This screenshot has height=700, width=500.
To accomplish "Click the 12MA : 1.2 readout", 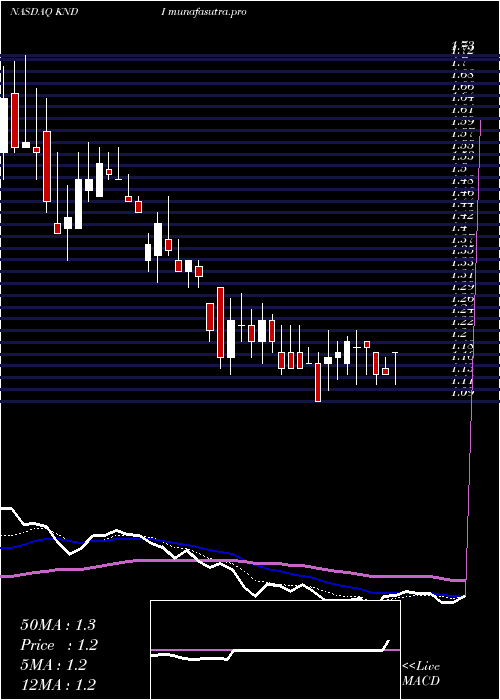I will (58, 685).
